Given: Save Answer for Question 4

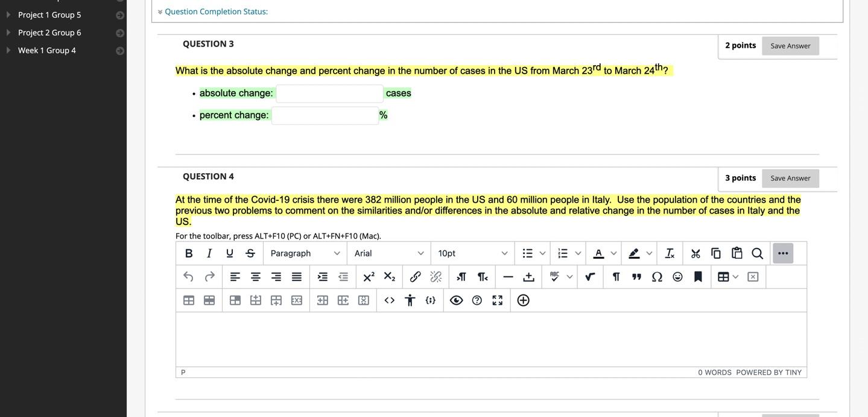Looking at the screenshot, I should point(790,179).
